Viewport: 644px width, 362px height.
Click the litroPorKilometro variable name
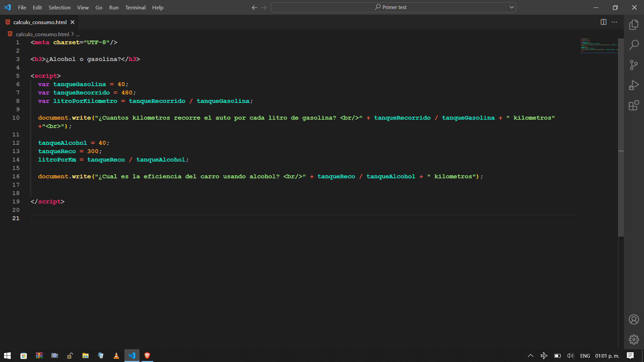pyautogui.click(x=85, y=101)
